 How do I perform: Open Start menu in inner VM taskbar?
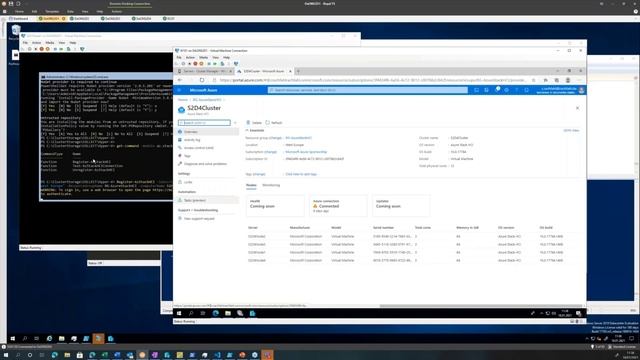[x=179, y=313]
